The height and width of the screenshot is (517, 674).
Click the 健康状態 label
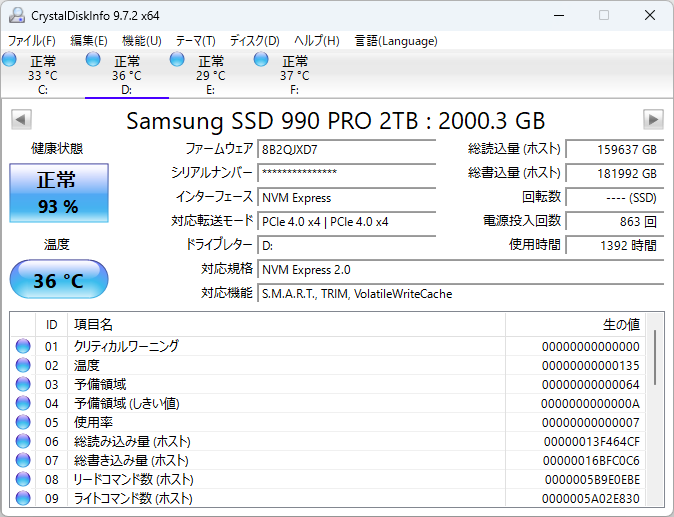(57, 148)
